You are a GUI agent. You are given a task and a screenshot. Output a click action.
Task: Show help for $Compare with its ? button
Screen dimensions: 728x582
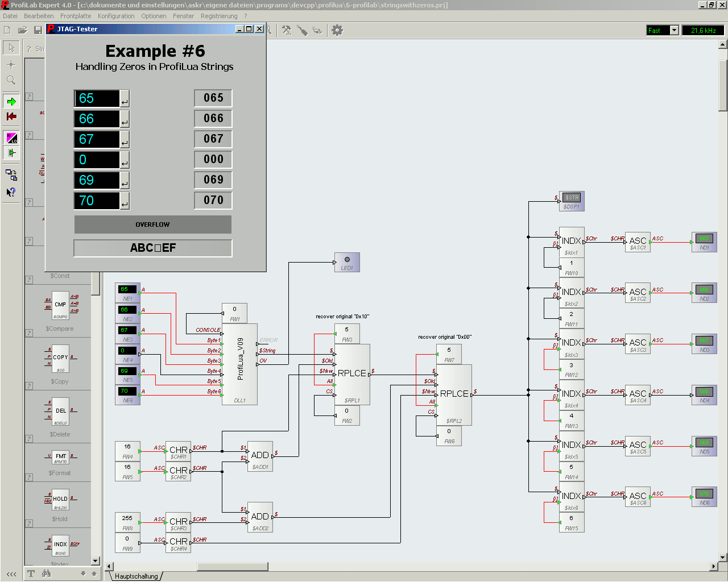tap(29, 332)
